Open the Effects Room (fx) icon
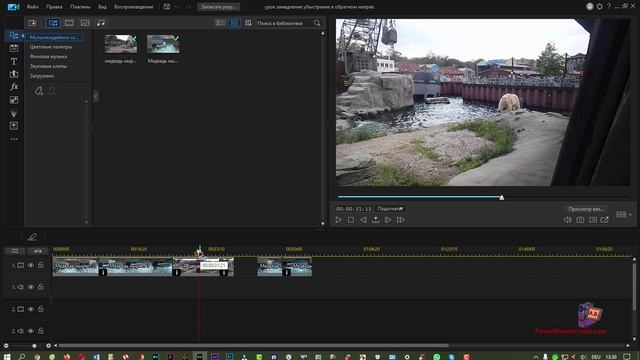Screen dimensions: 640x360 click(13, 87)
